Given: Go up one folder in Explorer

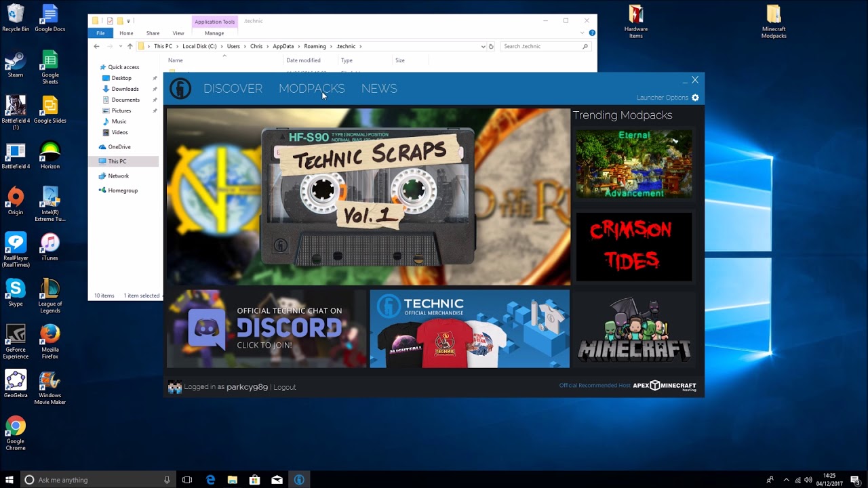Looking at the screenshot, I should pyautogui.click(x=130, y=46).
